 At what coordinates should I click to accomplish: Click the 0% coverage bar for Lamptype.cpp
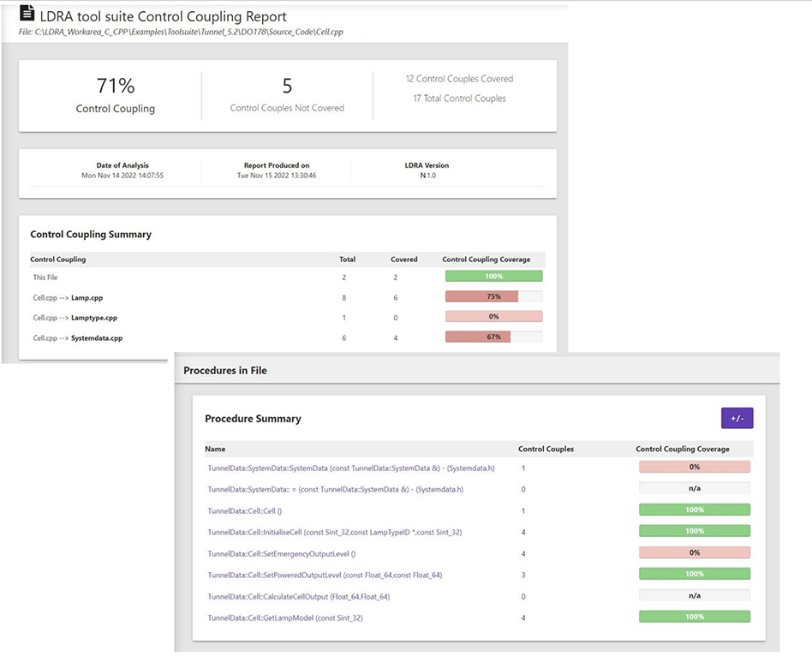[493, 316]
